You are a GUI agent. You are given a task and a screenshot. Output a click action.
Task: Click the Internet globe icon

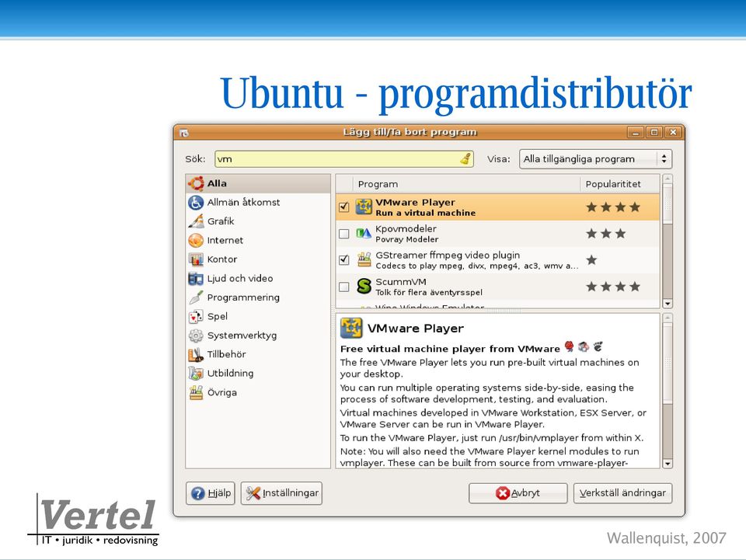196,241
